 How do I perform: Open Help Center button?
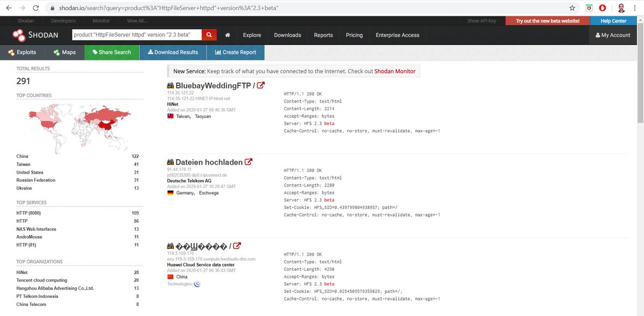coord(613,20)
